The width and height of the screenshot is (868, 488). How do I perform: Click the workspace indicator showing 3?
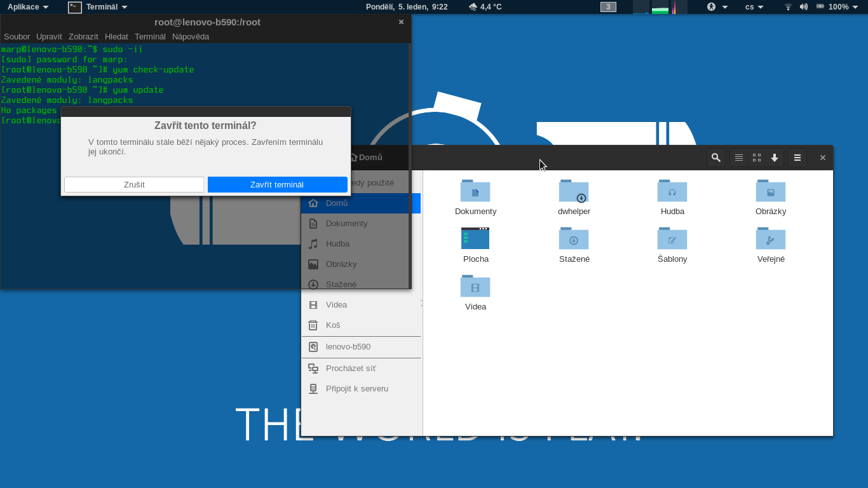[608, 7]
